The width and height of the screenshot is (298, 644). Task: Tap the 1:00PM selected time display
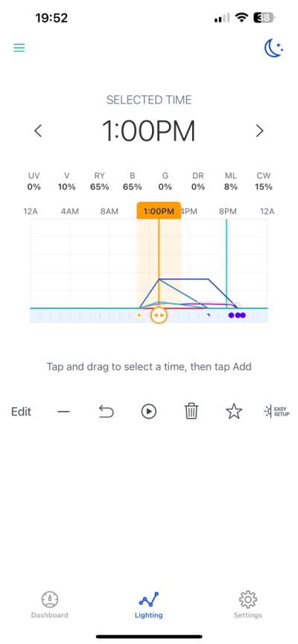[148, 131]
